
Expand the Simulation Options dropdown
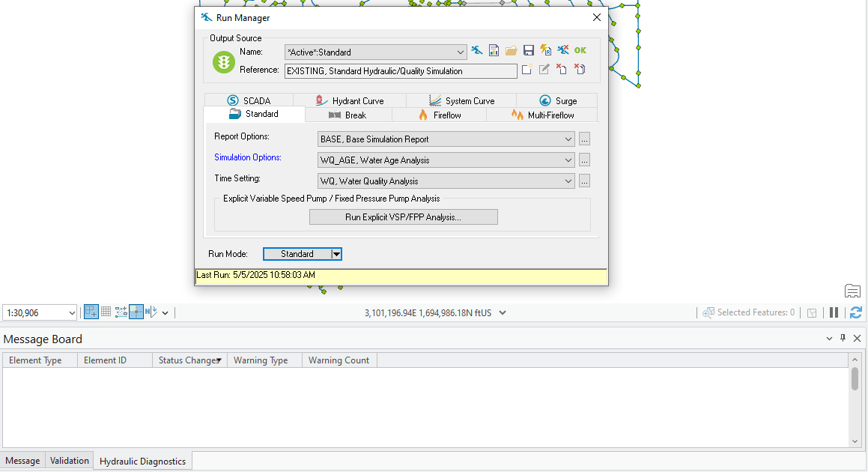[x=568, y=160]
